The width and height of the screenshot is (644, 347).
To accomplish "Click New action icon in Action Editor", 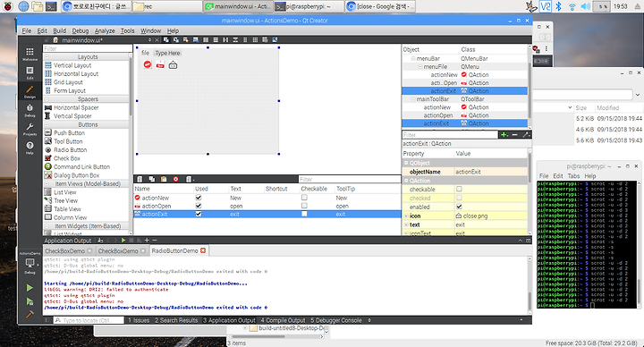I will pyautogui.click(x=140, y=179).
